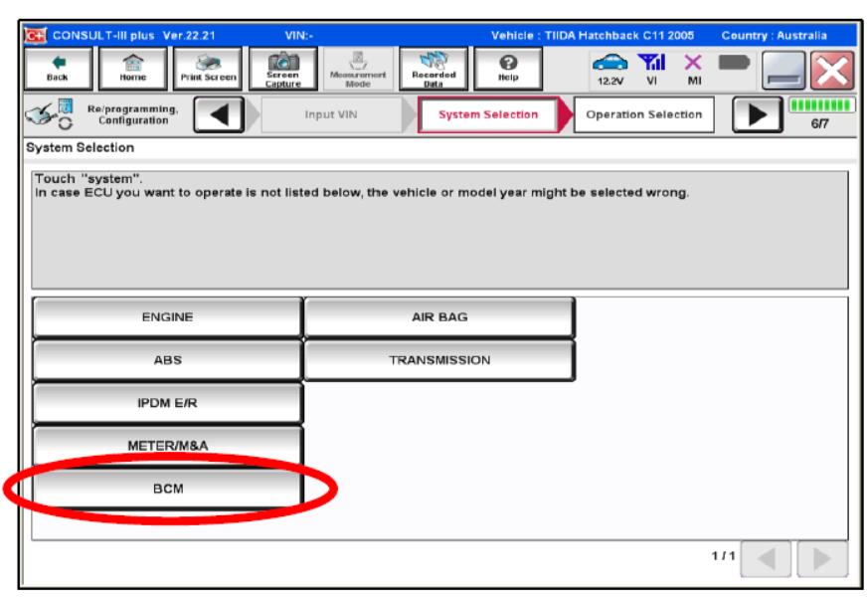868x600 pixels.
Task: Select the ENGINE system
Action: [x=168, y=317]
